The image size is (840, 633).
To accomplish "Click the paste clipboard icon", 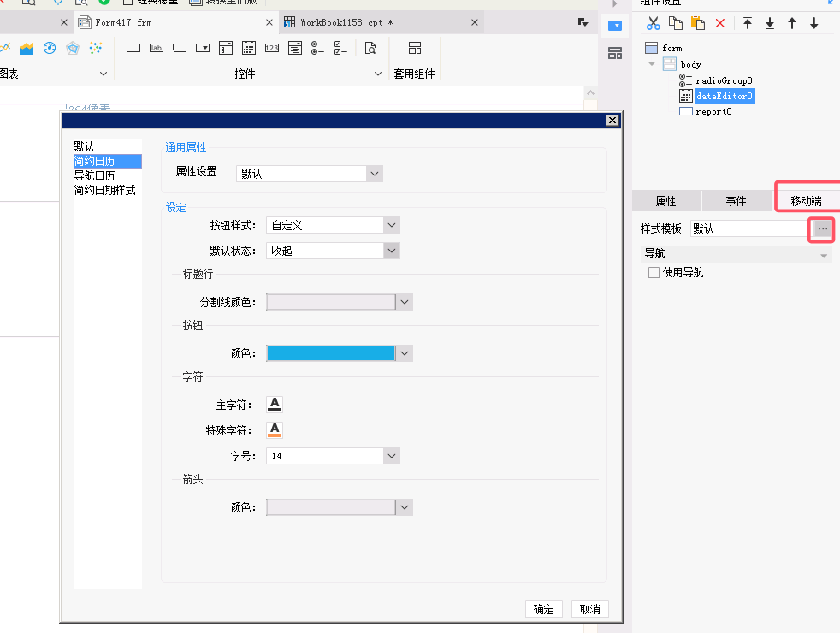I will [x=697, y=23].
